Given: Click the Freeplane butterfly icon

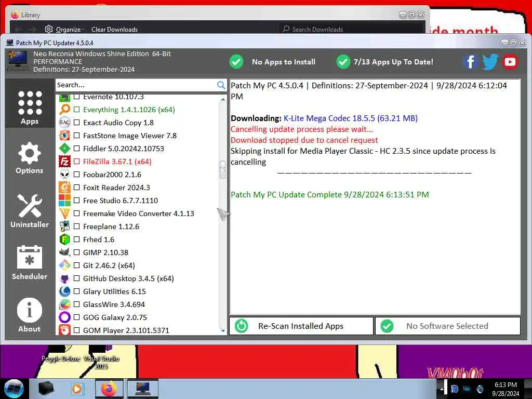Looking at the screenshot, I should pos(64,227).
